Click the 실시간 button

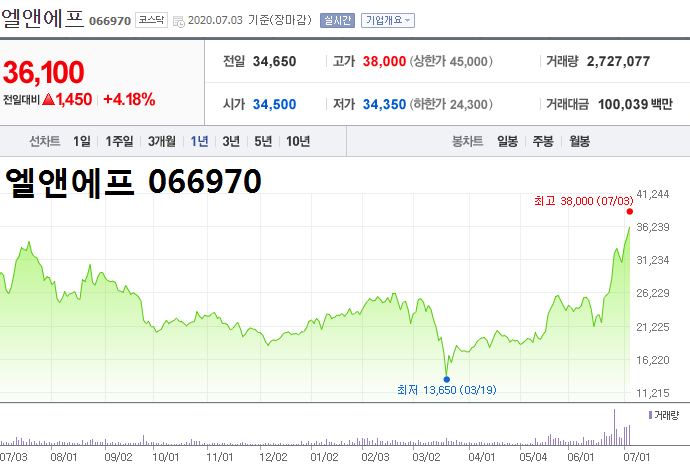click(337, 20)
